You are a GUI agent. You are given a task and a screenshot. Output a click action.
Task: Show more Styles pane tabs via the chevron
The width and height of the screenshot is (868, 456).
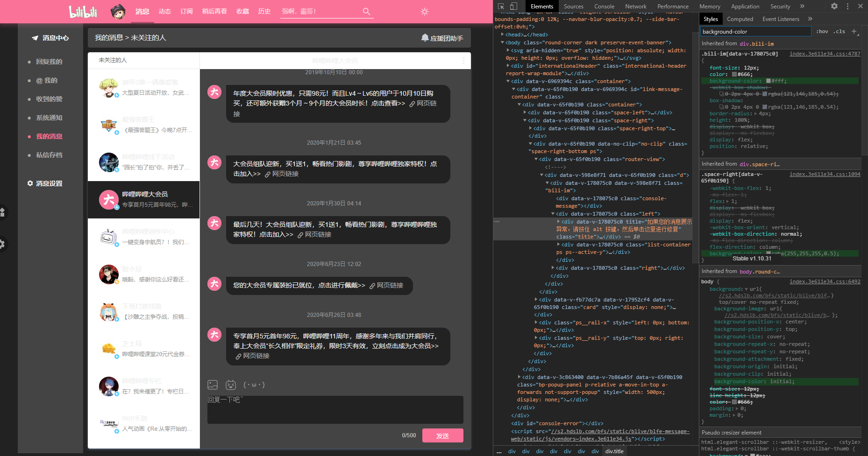tap(810, 19)
